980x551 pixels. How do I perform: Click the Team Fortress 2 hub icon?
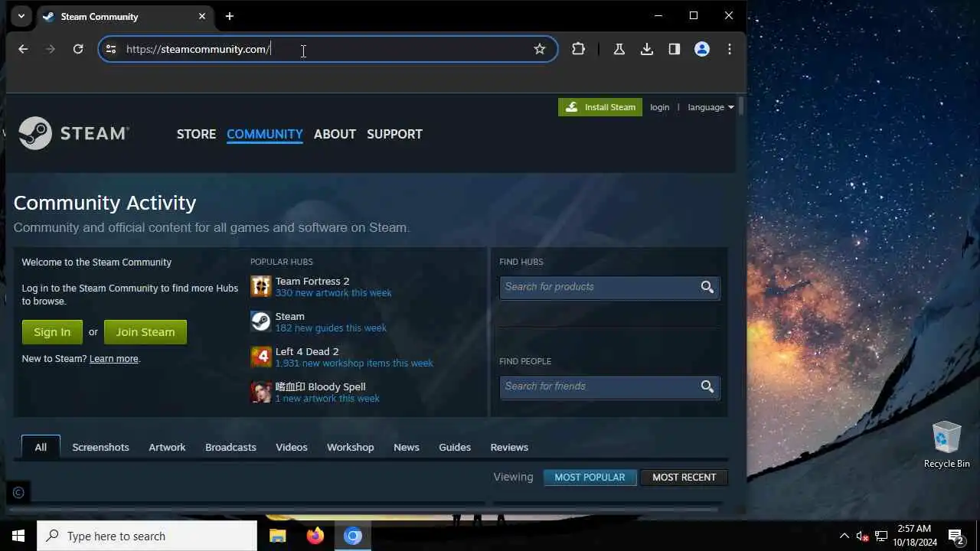261,287
